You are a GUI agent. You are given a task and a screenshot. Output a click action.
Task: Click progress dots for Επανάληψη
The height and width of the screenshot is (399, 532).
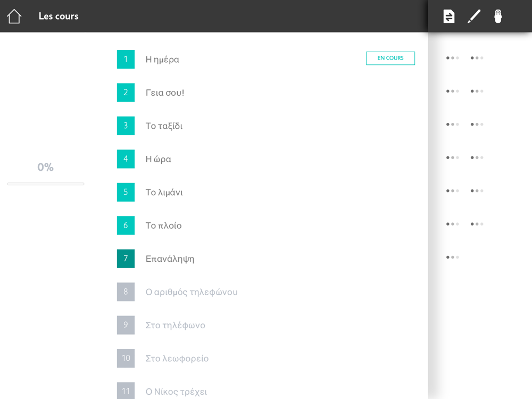[x=452, y=257]
